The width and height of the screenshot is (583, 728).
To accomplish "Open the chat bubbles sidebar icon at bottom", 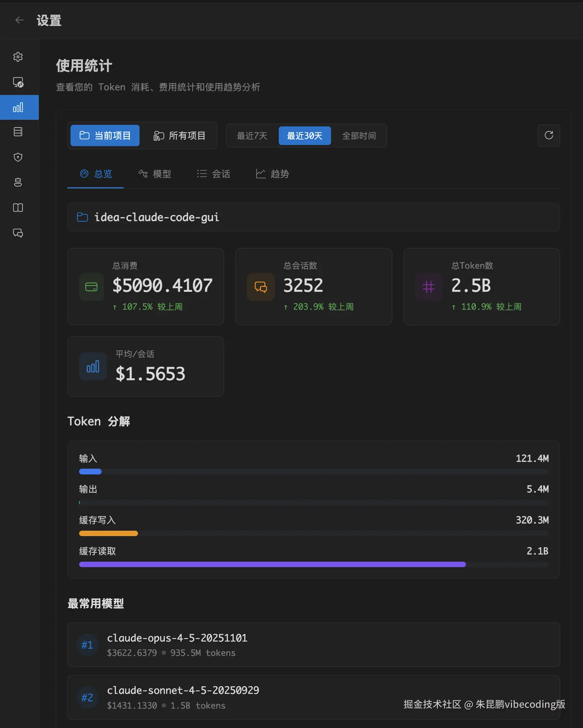I will (18, 233).
